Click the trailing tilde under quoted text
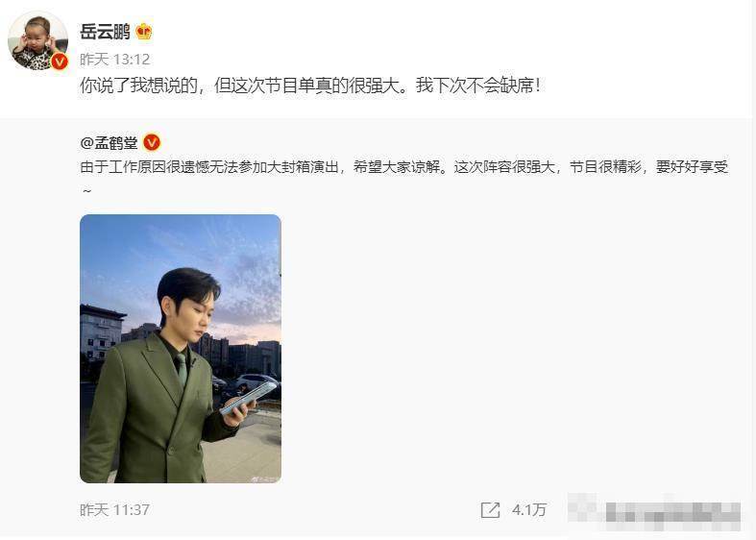The image size is (756, 540). click(x=86, y=191)
